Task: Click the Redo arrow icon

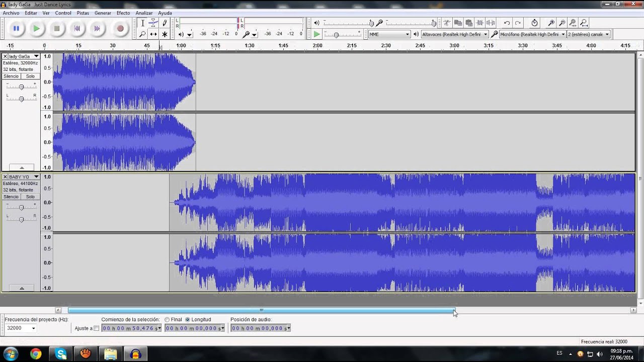Action: 518,23
